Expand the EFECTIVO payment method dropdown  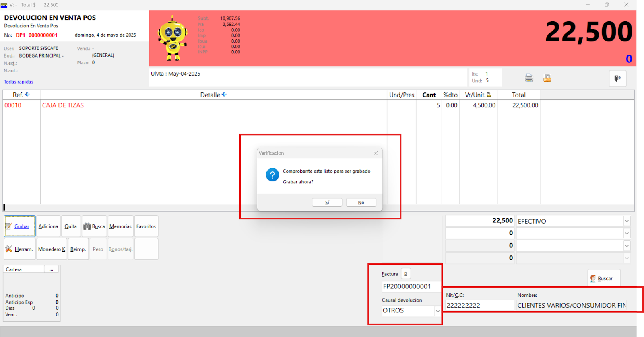(x=627, y=221)
